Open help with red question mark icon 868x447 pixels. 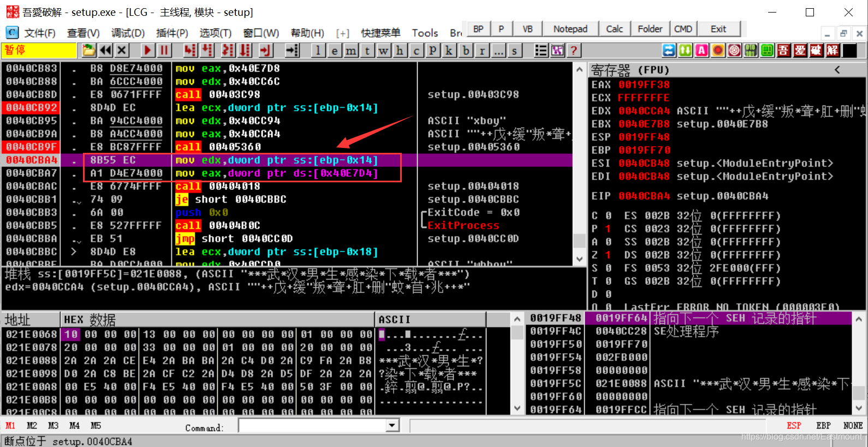(x=574, y=51)
